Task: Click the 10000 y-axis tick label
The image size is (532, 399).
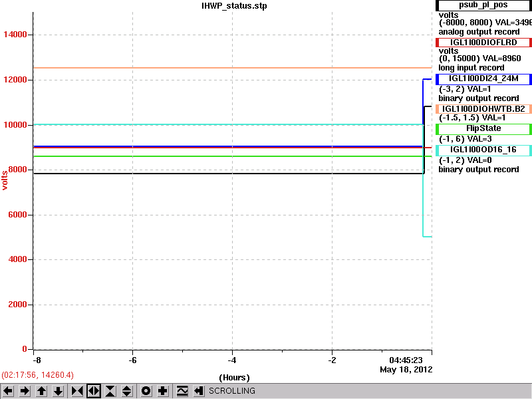Action: tap(15, 125)
